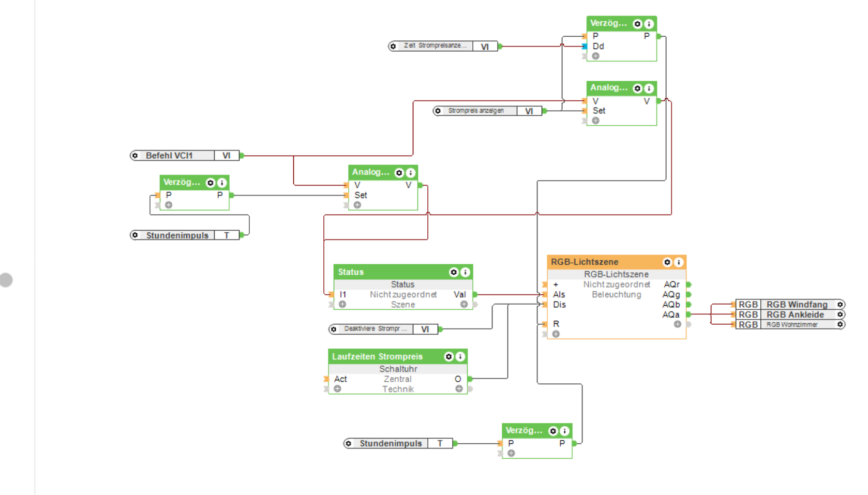Screen dimensions: 868x495
Task: Show info icon of RGB-Lichtszene block
Action: click(x=679, y=262)
